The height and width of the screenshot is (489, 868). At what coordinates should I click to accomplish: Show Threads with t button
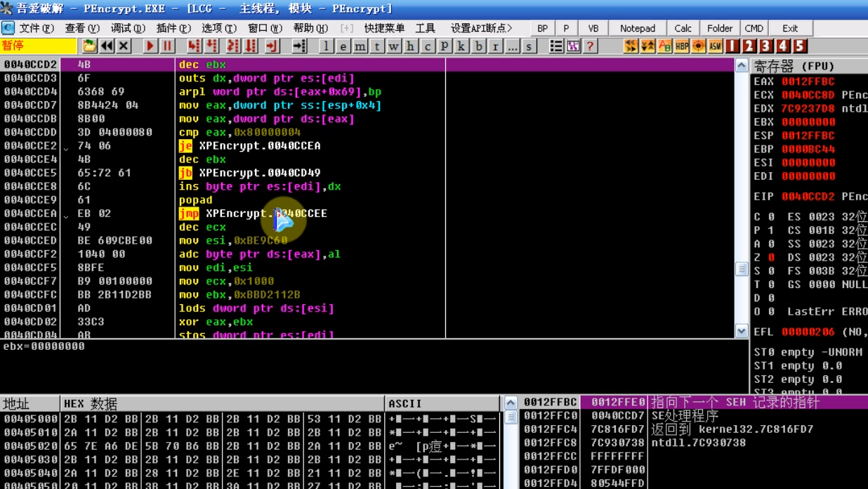pos(376,46)
